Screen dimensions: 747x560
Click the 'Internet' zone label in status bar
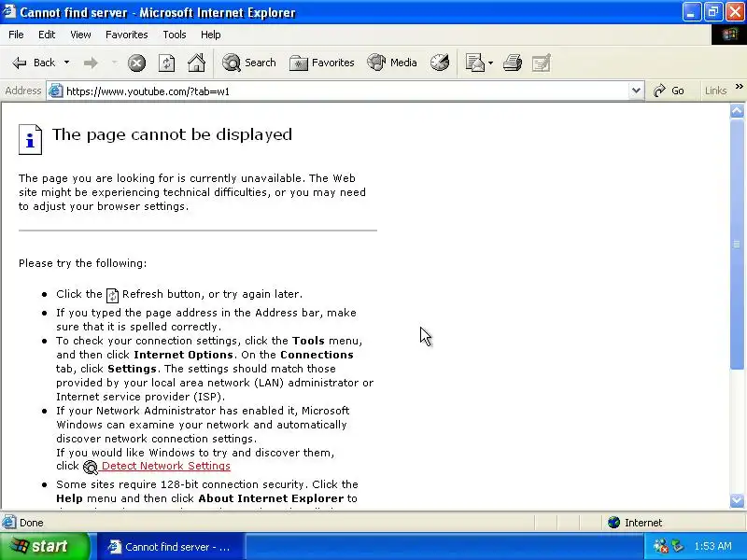pyautogui.click(x=643, y=523)
